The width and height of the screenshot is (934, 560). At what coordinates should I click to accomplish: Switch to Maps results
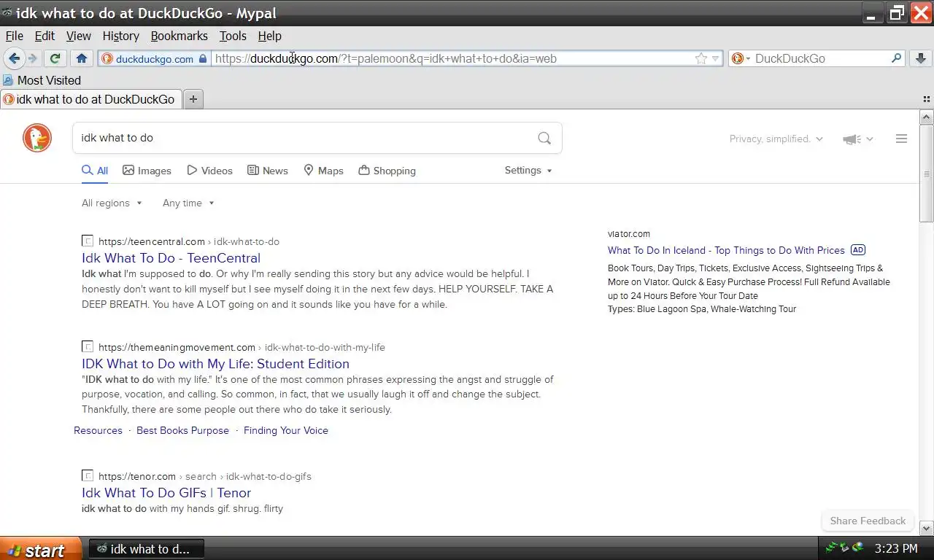(323, 171)
